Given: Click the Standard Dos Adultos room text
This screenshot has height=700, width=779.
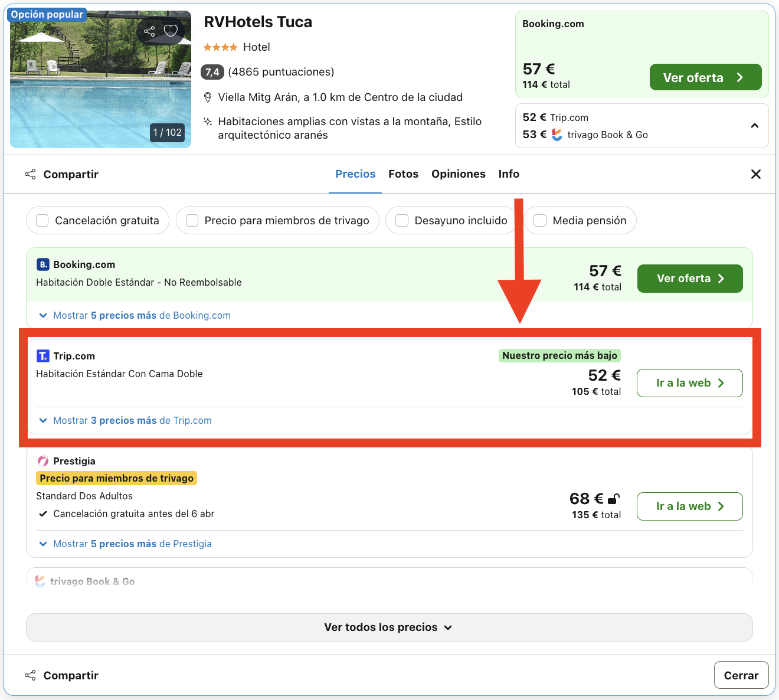Looking at the screenshot, I should [84, 496].
